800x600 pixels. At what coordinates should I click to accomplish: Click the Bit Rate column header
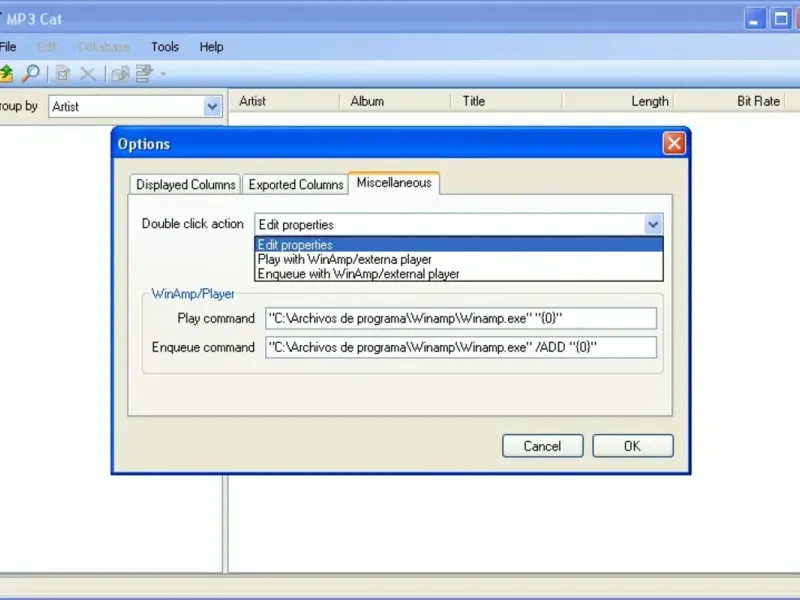tap(729, 101)
